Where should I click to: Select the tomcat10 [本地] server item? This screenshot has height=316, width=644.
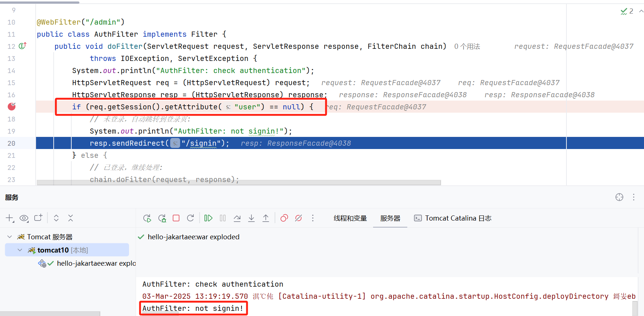click(67, 250)
